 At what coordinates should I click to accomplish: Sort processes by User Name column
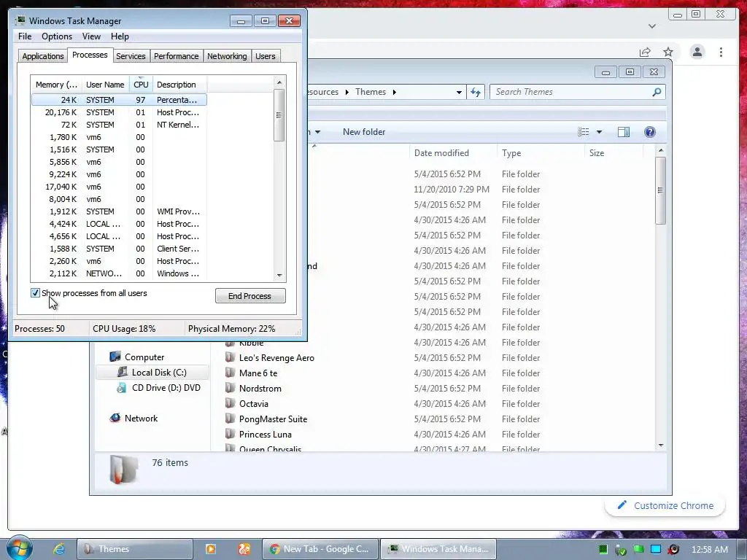[x=105, y=85]
